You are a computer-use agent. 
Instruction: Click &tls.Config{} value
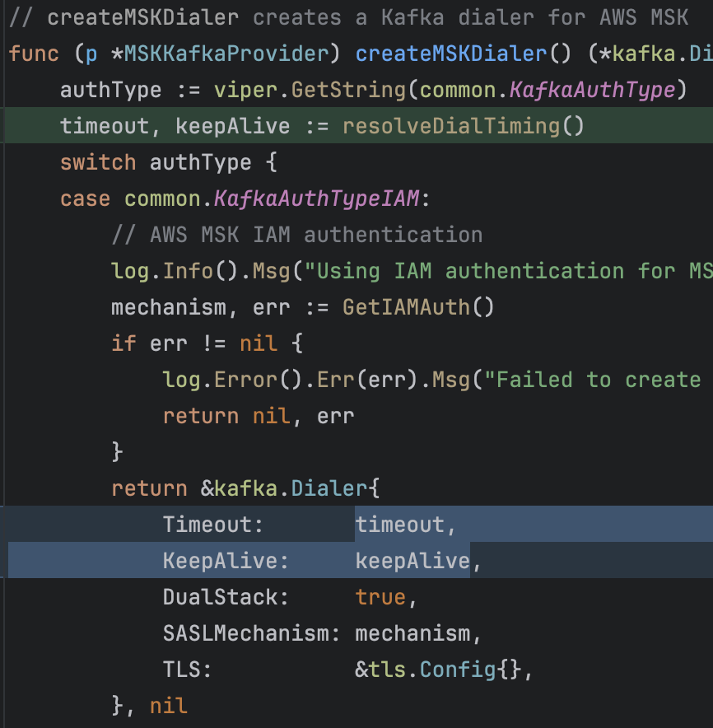tap(438, 670)
